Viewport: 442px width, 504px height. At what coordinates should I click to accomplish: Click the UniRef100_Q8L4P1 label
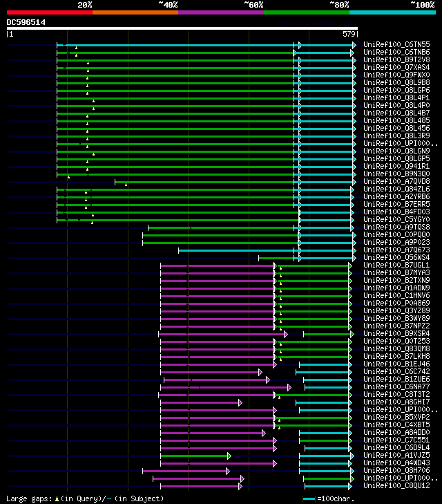point(396,97)
